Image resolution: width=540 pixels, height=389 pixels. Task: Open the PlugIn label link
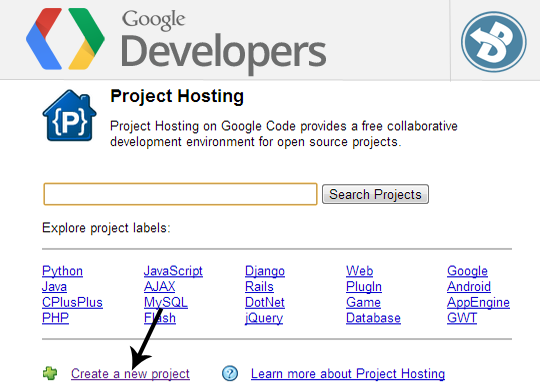pyautogui.click(x=364, y=286)
